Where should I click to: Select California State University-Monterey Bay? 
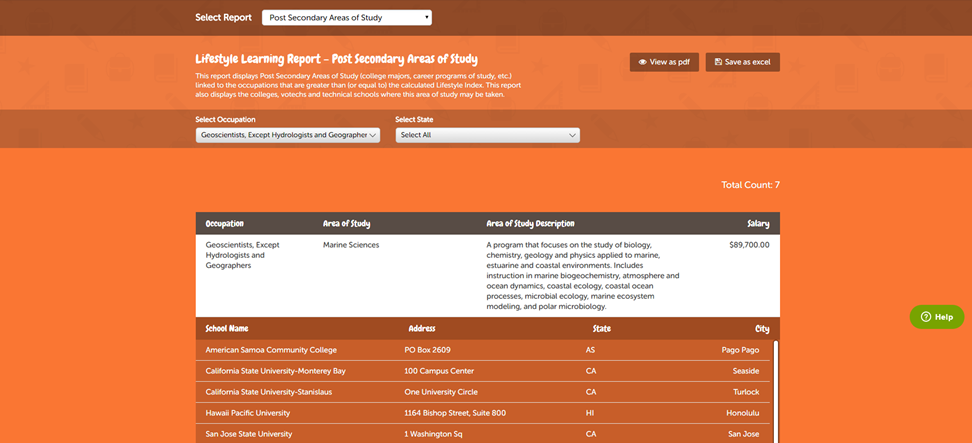275,371
